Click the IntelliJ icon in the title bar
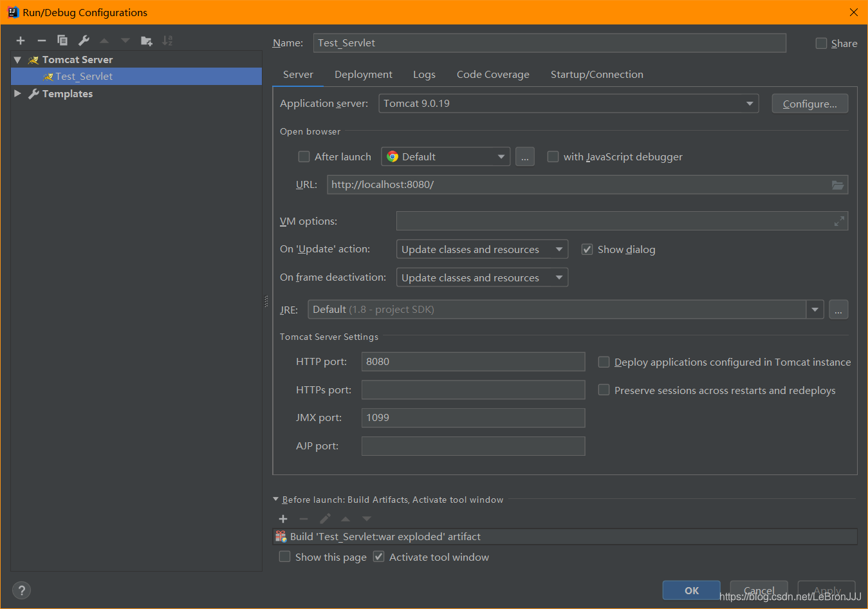This screenshot has width=868, height=609. click(13, 12)
